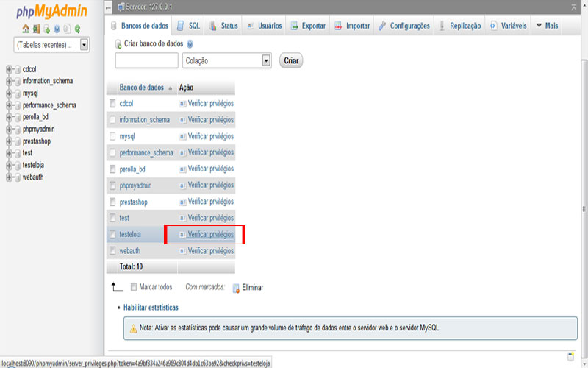Go to the Usuários tab
The height and width of the screenshot is (368, 588).
[264, 26]
